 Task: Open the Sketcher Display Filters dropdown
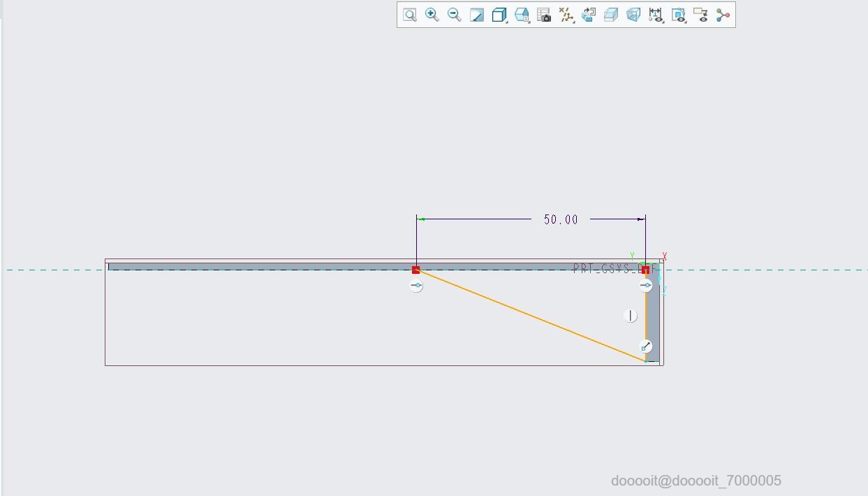tap(678, 15)
